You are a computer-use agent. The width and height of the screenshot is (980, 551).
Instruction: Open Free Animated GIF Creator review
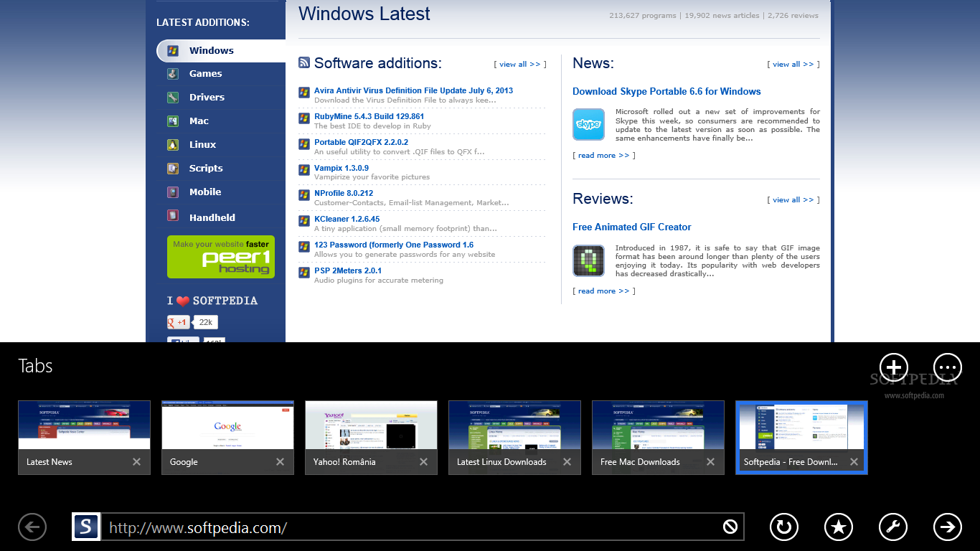point(632,227)
